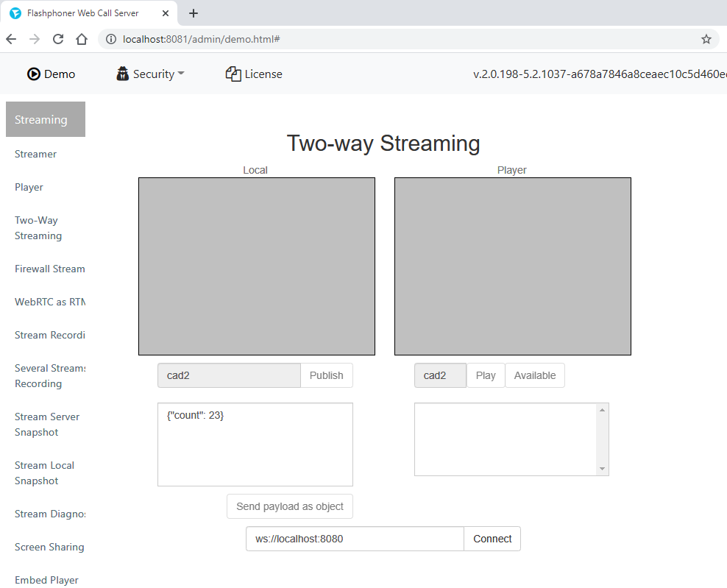Select Screen Sharing in the sidebar
Screen dimensions: 727x588
coord(49,547)
